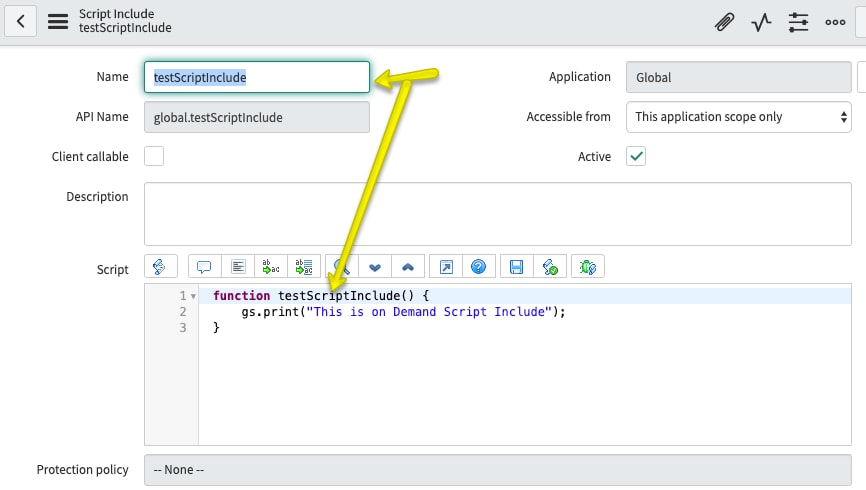Click the Name input field
Screen dimensions: 866x490
(x=257, y=77)
